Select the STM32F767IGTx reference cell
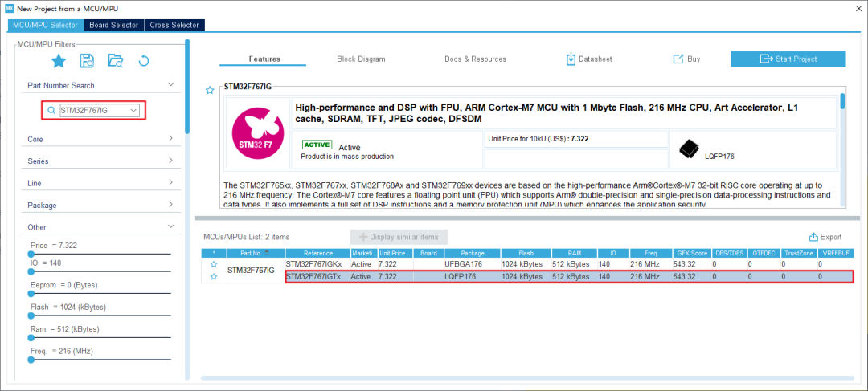 click(x=317, y=276)
